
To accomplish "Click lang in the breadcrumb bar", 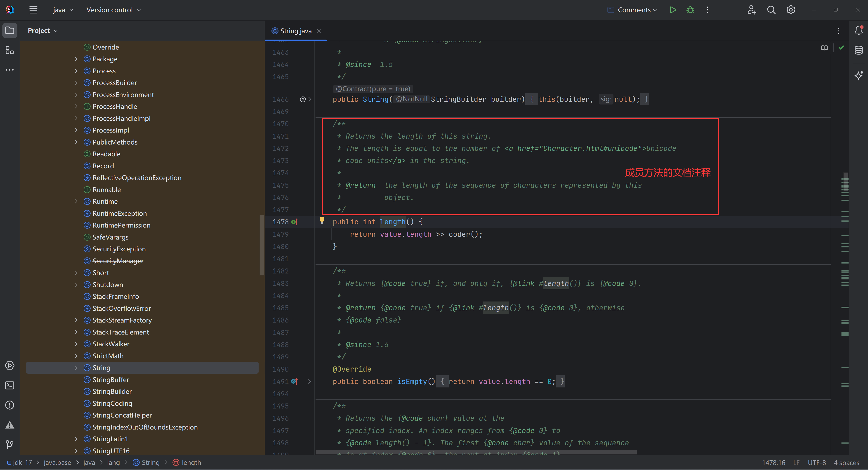I will point(113,462).
